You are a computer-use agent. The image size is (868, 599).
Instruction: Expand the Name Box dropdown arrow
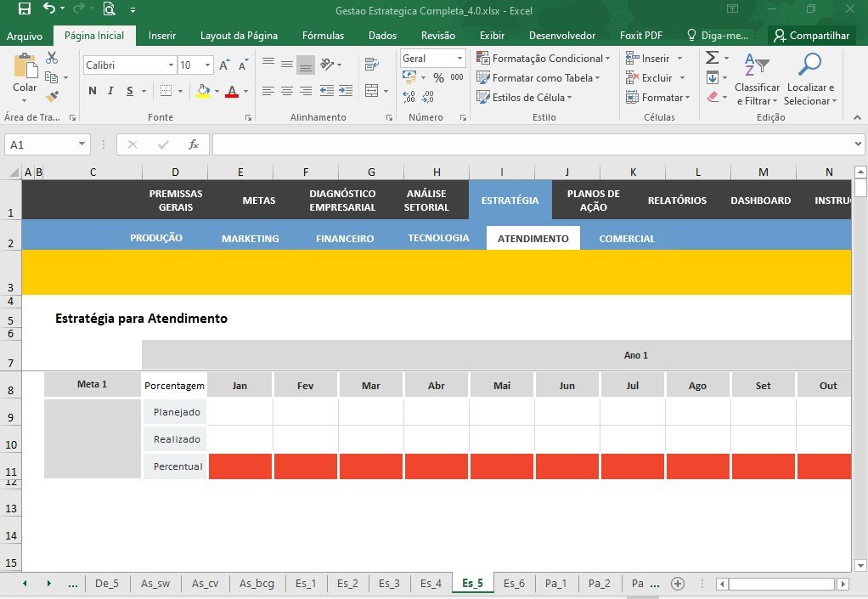[82, 144]
